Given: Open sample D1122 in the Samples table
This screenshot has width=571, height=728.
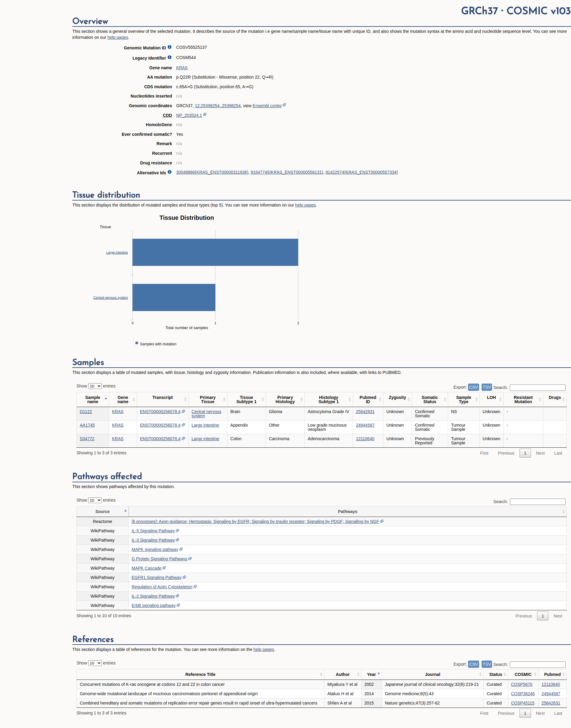Looking at the screenshot, I should (x=86, y=412).
